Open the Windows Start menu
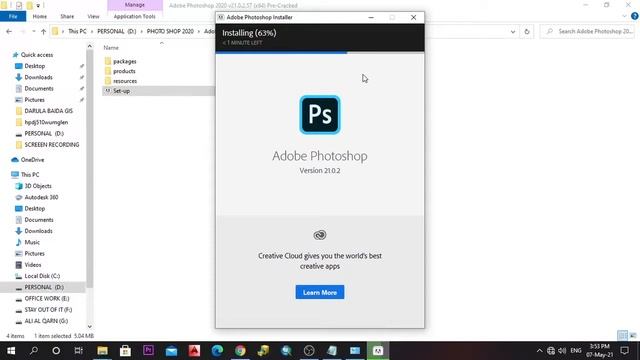Viewport: 640px width, 360px height. pyautogui.click(x=11, y=351)
